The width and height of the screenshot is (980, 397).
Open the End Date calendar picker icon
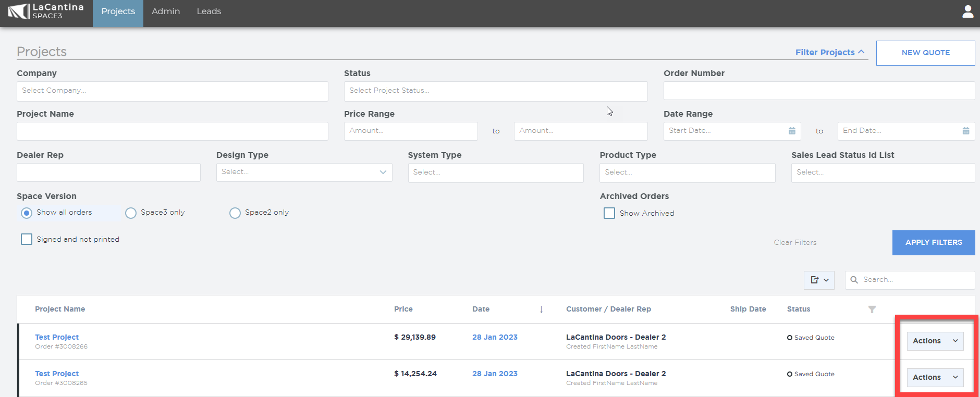pyautogui.click(x=966, y=131)
